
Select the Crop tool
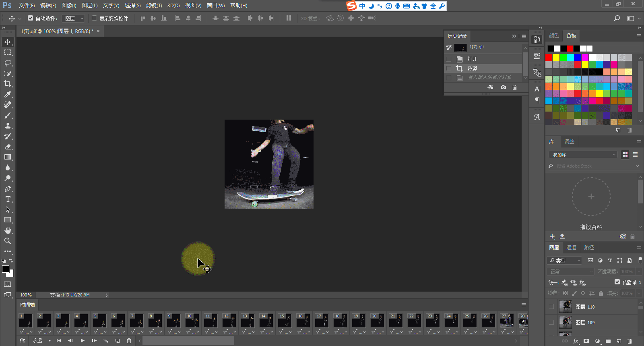(x=8, y=84)
